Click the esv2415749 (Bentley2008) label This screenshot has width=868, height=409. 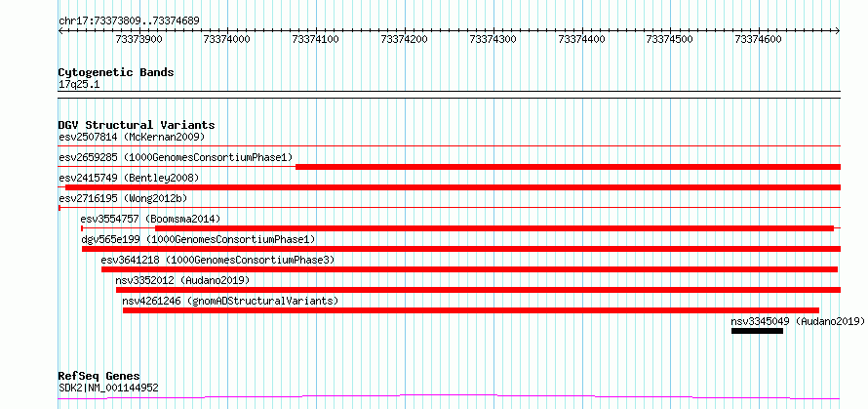(129, 178)
